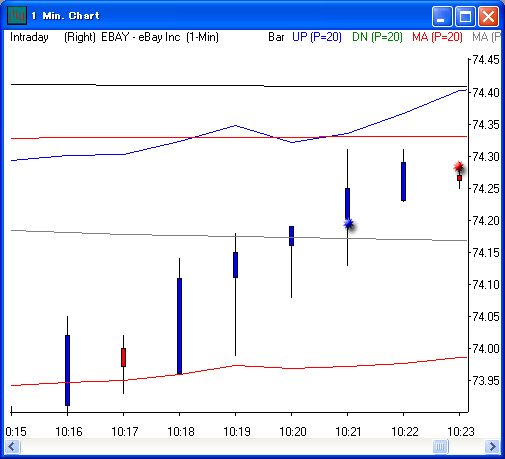Click the tall blue candlestick at 10:18
505x459 pixels.
(x=179, y=326)
